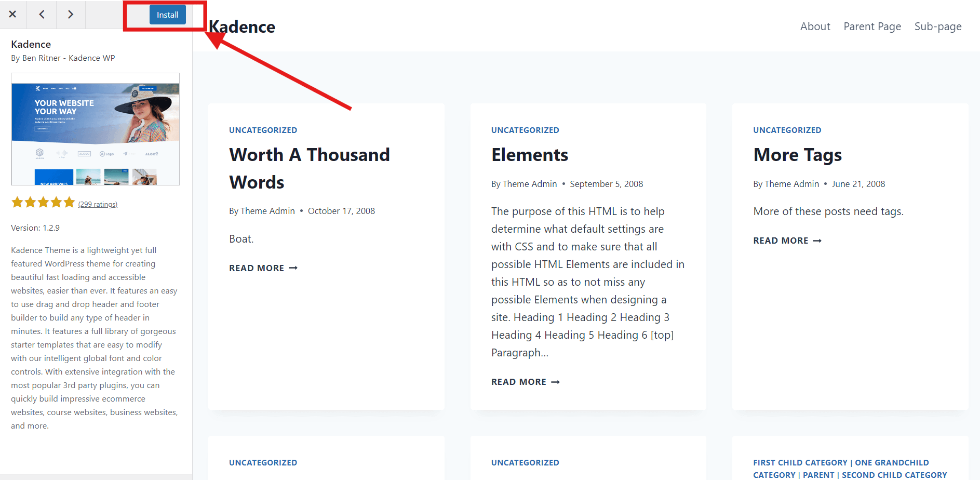Image resolution: width=980 pixels, height=480 pixels.
Task: Install the Kadence theme
Action: pyautogui.click(x=167, y=15)
